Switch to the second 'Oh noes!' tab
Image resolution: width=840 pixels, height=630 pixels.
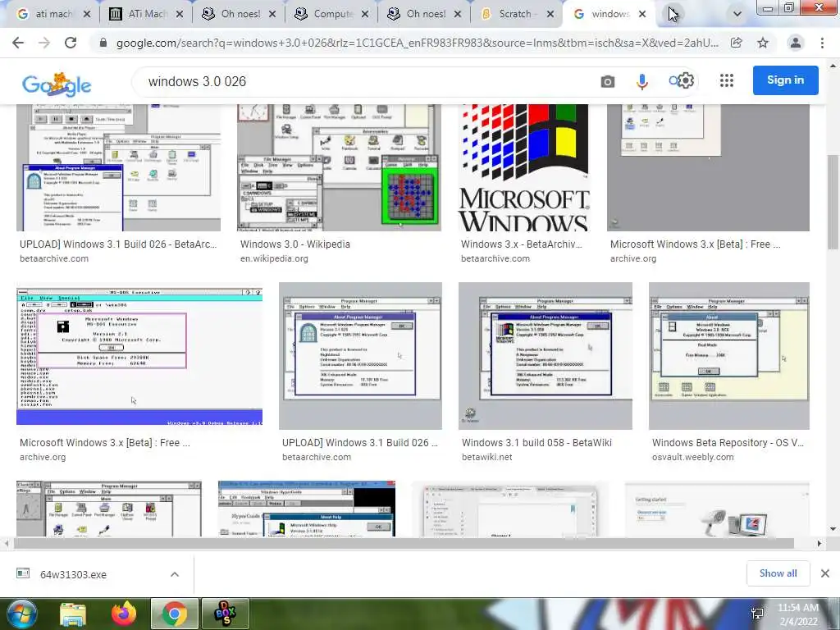tap(424, 14)
